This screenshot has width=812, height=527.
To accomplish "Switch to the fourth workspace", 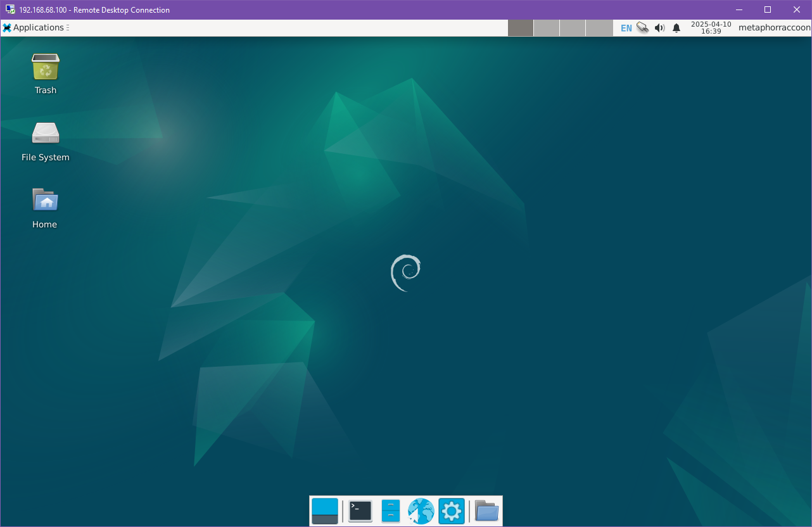I will point(599,28).
